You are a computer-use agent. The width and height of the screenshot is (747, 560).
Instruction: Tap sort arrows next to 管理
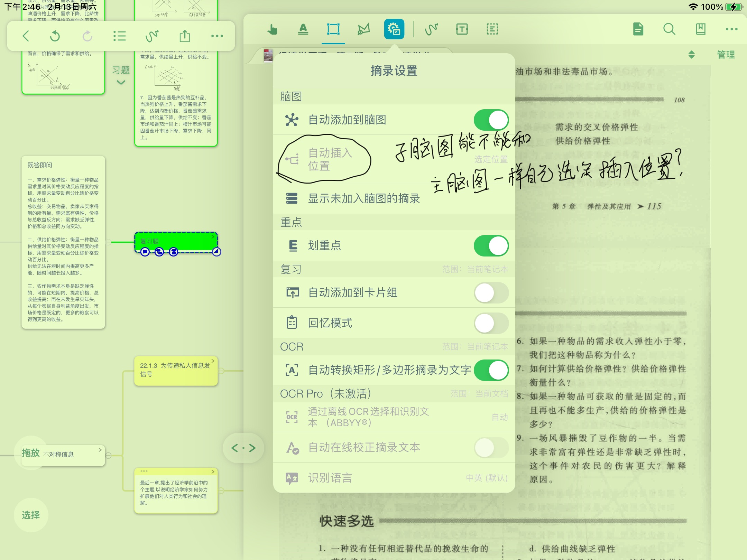692,55
